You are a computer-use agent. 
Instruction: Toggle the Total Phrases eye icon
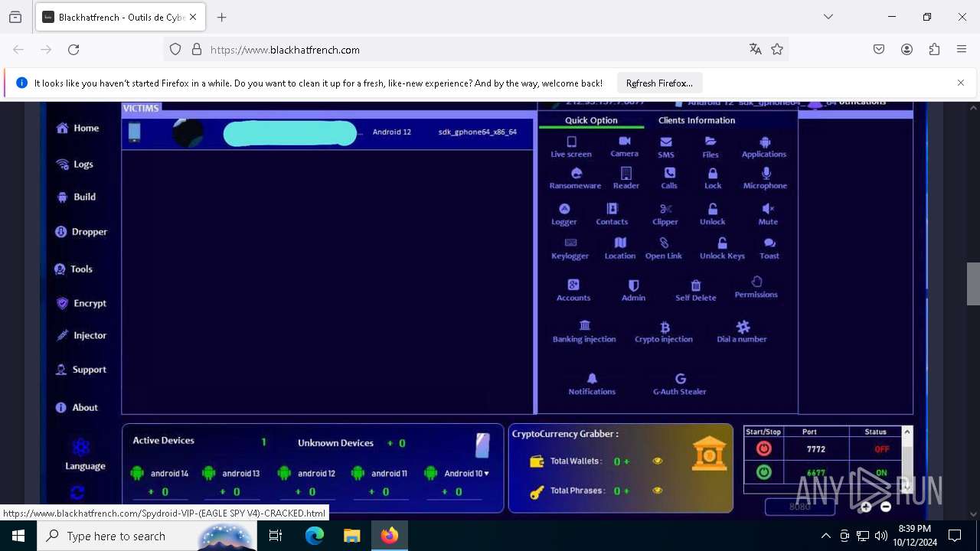point(657,491)
